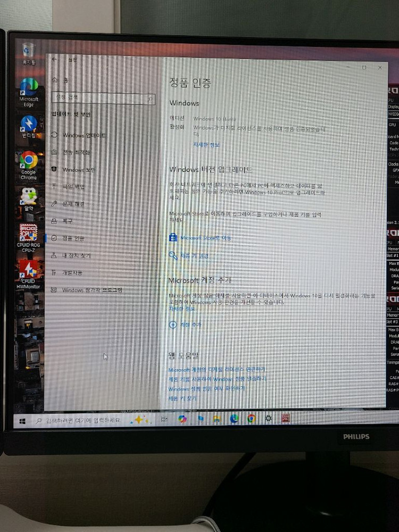Open Google Chrome desktop shortcut
The image size is (399, 532).
pyautogui.click(x=29, y=165)
